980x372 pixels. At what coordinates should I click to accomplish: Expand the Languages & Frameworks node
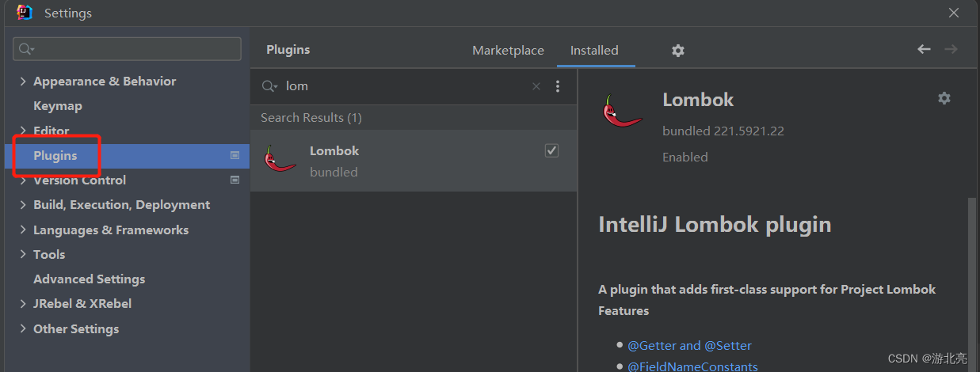[x=23, y=230]
